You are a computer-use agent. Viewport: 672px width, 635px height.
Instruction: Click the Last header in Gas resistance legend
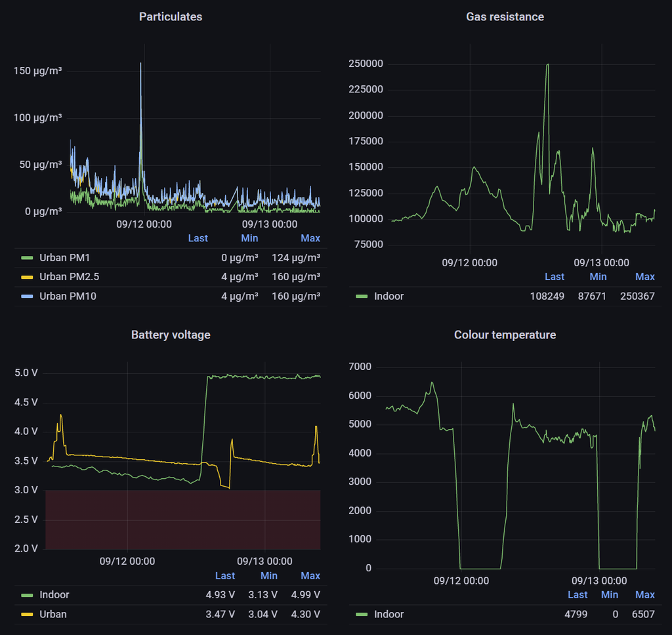pyautogui.click(x=555, y=277)
